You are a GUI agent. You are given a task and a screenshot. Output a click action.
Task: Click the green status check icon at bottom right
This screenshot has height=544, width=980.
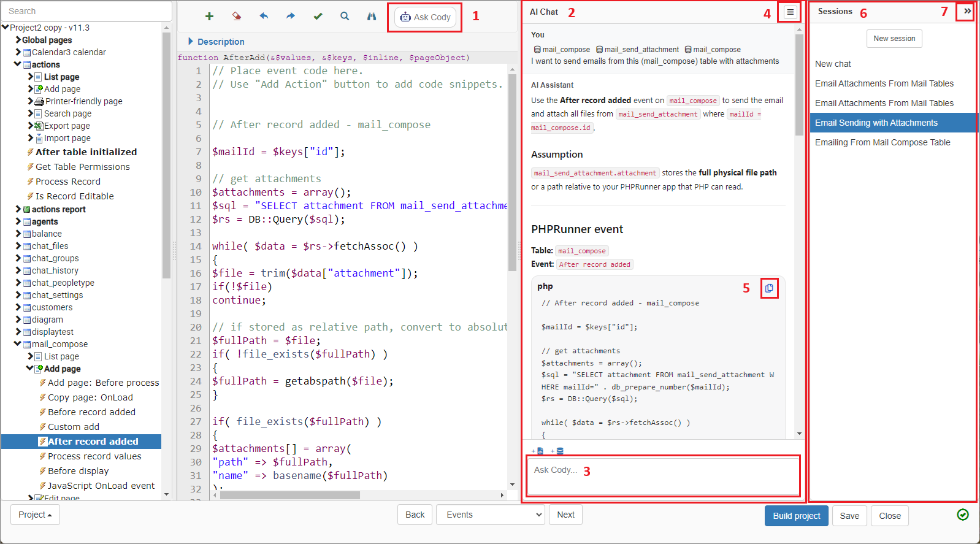(963, 515)
